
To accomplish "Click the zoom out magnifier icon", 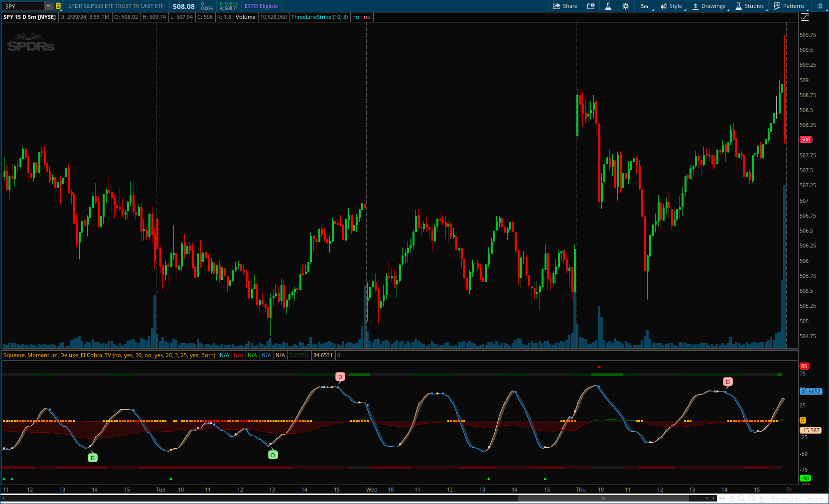I will click(751, 499).
